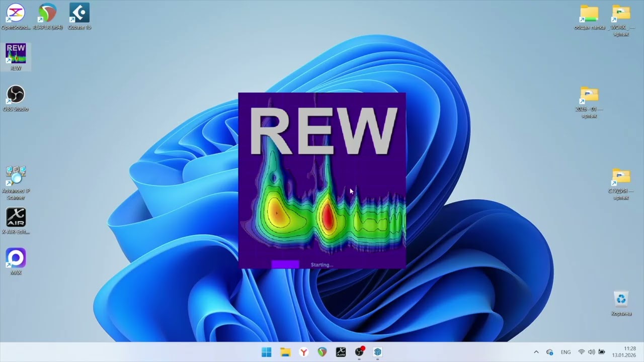644x362 pixels.
Task: Open the MAX desktop shortcut
Action: (x=16, y=261)
